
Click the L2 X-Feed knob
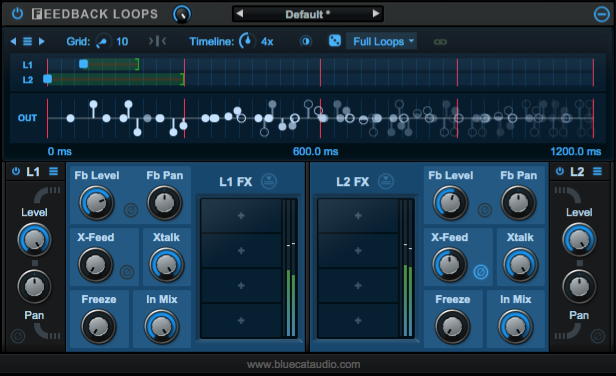click(449, 265)
